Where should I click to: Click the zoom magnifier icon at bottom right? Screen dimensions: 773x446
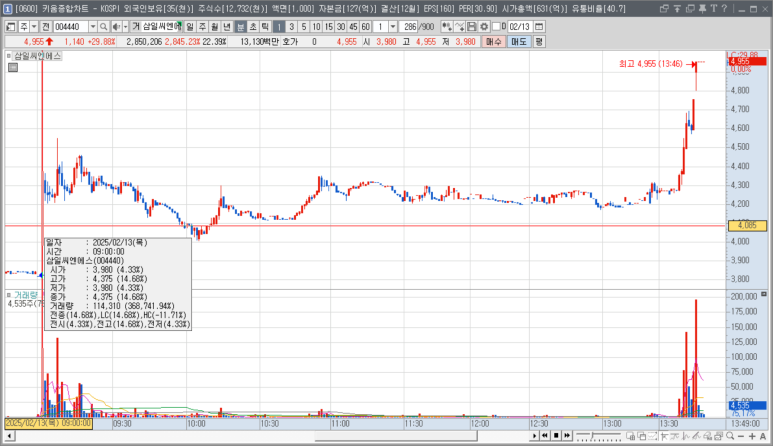(x=730, y=436)
